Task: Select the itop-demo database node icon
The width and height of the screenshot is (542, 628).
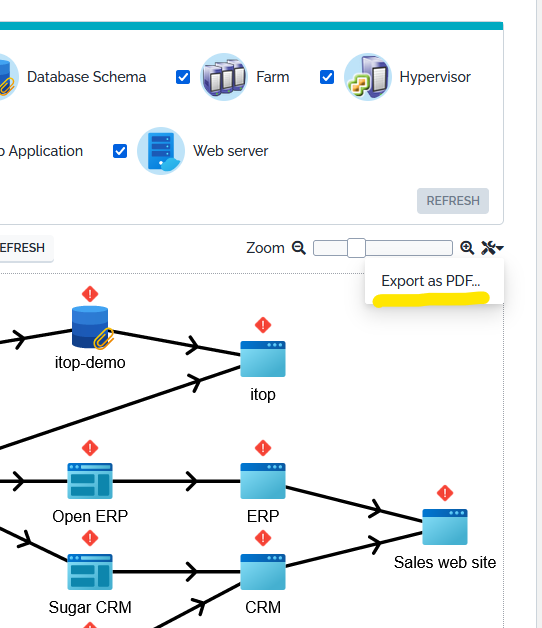Action: coord(92,327)
